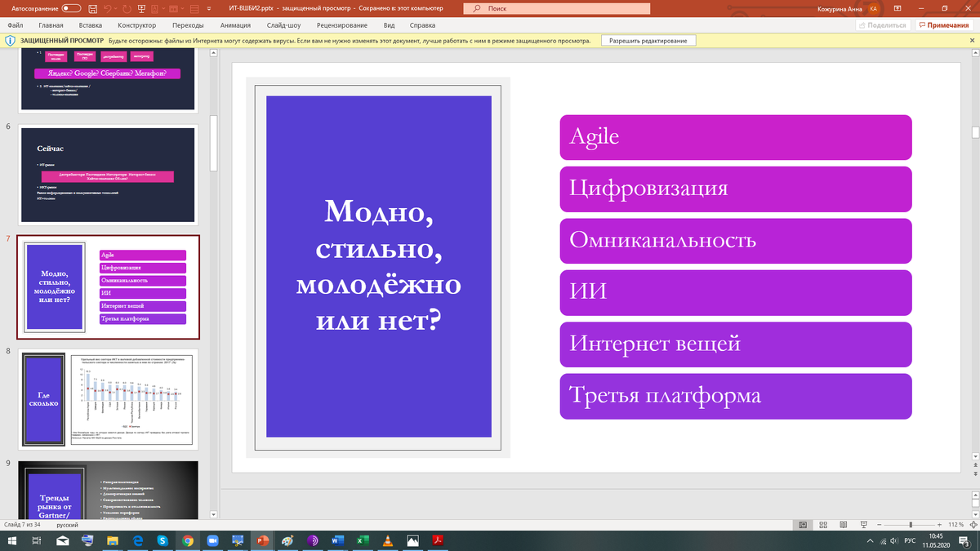
Task: Click the slide title Модно, стильно, молодёжно
Action: click(x=378, y=267)
